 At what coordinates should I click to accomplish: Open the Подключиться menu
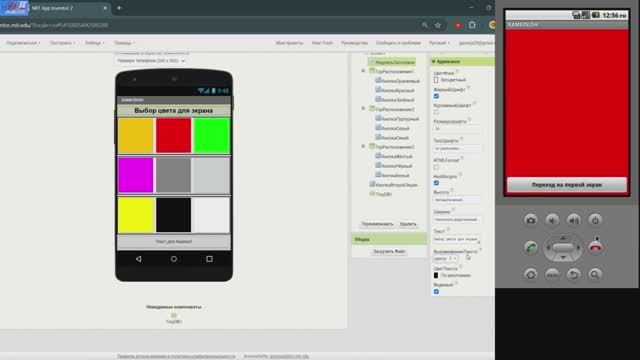click(x=23, y=43)
